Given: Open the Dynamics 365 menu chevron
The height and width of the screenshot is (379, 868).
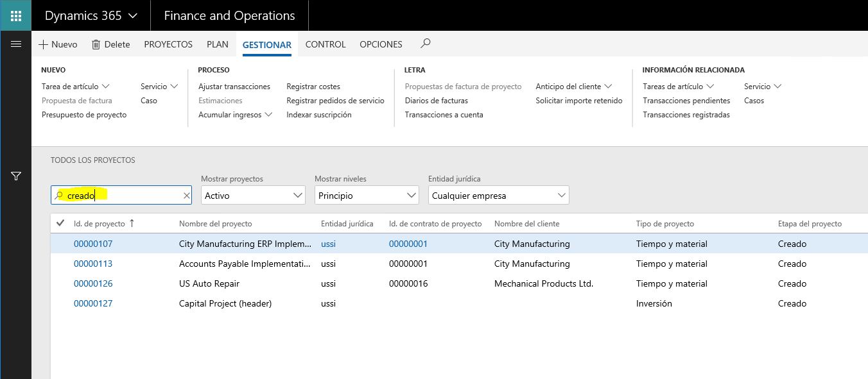Looking at the screenshot, I should click(133, 15).
